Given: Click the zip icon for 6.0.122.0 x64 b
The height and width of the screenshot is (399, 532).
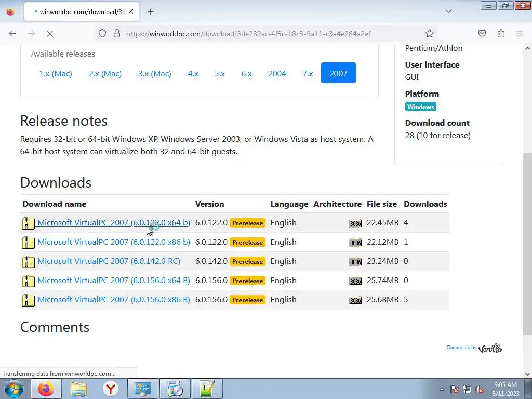Looking at the screenshot, I should tap(28, 223).
